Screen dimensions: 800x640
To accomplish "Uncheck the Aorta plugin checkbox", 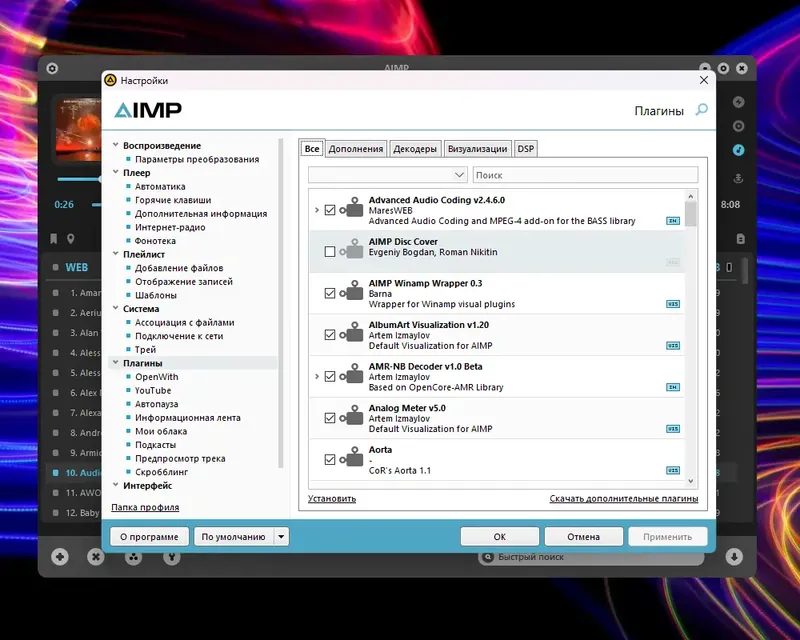I will [330, 459].
